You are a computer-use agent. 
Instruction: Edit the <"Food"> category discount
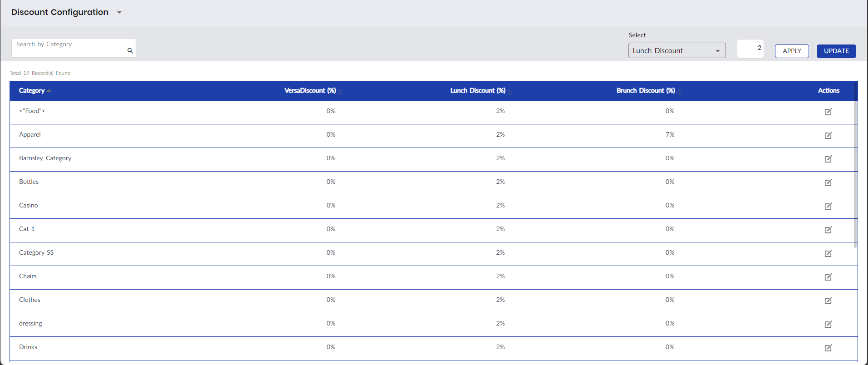point(828,112)
